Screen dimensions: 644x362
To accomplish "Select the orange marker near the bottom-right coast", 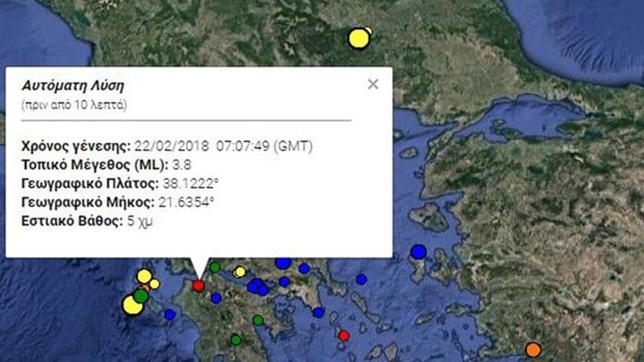I will pyautogui.click(x=533, y=349).
